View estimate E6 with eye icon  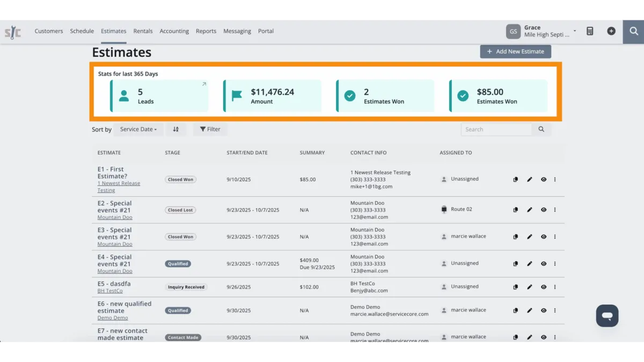tap(544, 311)
